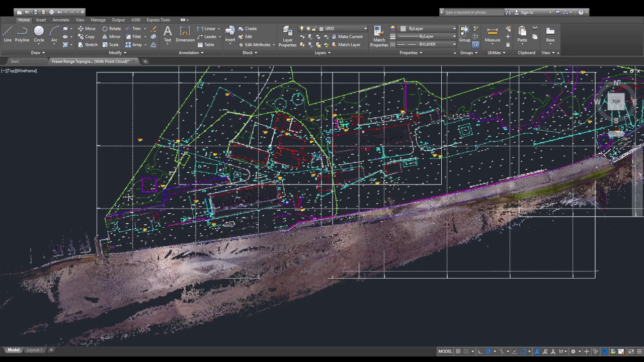This screenshot has height=362, width=644.
Task: Open the Start file tab
Action: pos(15,61)
